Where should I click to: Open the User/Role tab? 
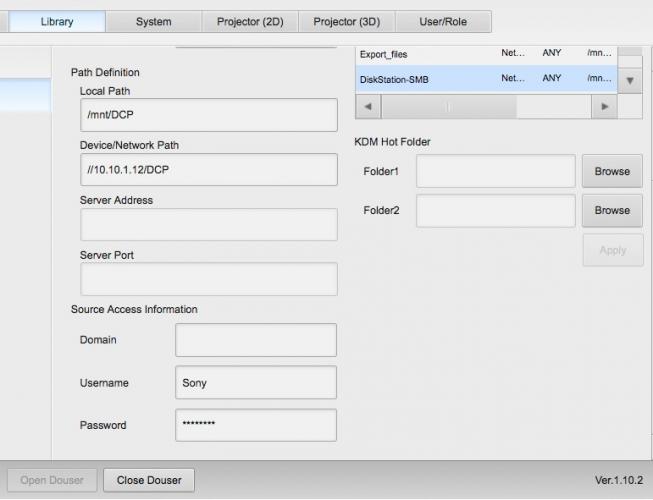443,21
